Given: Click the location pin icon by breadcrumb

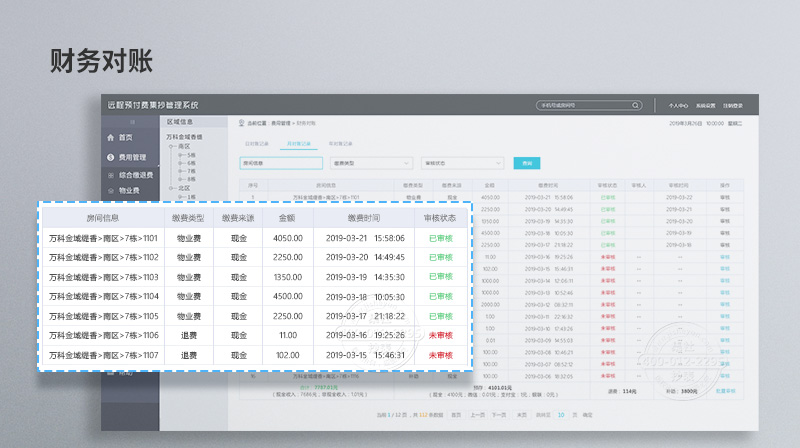Looking at the screenshot, I should pyautogui.click(x=240, y=122).
